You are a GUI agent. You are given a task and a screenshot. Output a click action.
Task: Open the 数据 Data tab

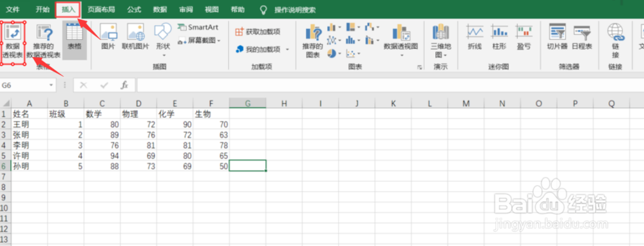click(160, 10)
